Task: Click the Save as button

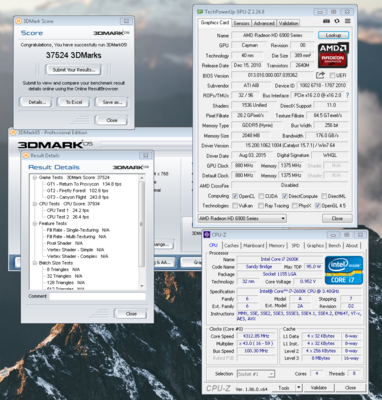Action: tap(112, 102)
